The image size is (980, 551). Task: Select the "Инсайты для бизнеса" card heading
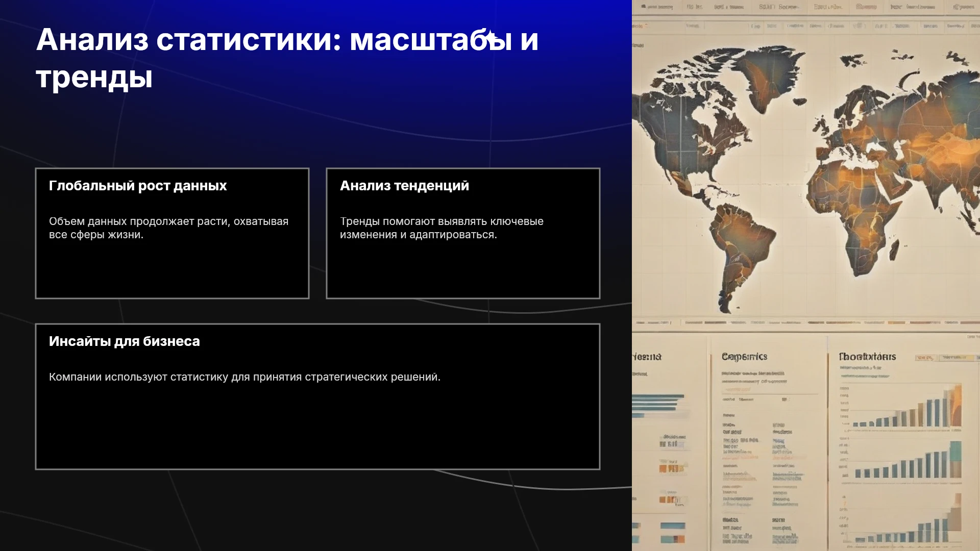[x=125, y=341]
